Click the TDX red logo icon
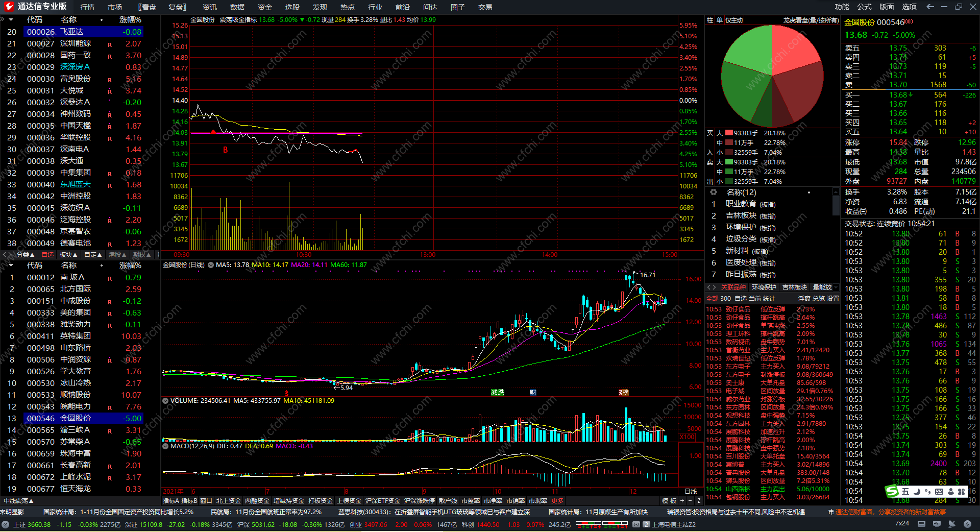Viewport: 980px width, 532px height. click(x=9, y=7)
